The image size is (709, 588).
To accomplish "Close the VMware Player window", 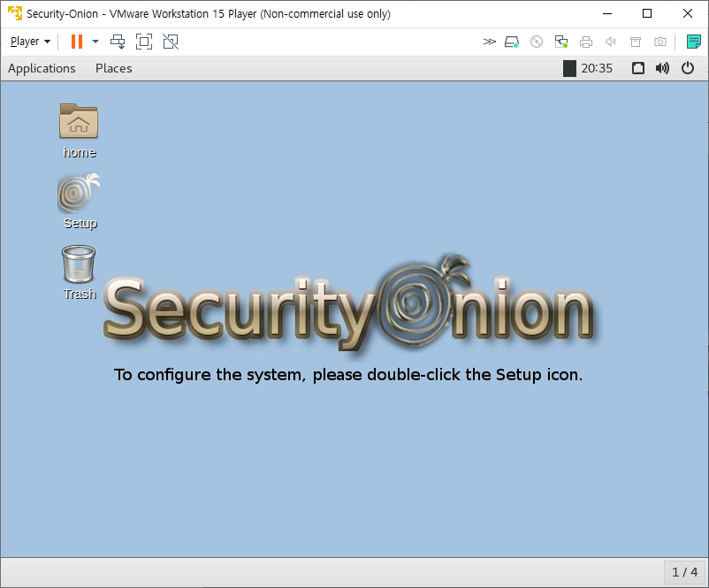I will (687, 13).
